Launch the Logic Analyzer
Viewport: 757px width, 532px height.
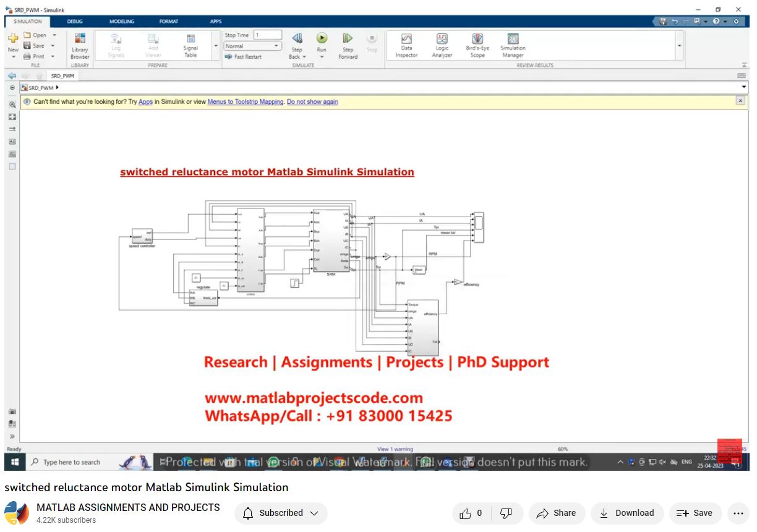pyautogui.click(x=442, y=45)
